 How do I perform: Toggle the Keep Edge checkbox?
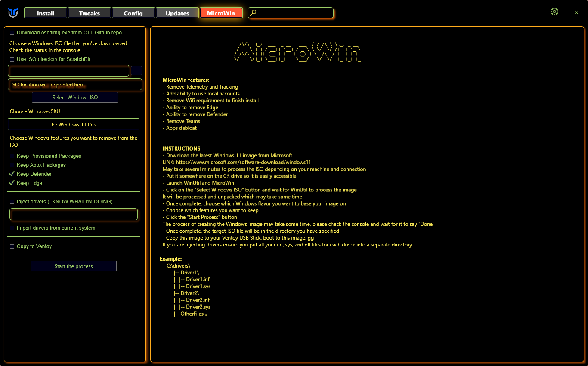[x=12, y=183]
